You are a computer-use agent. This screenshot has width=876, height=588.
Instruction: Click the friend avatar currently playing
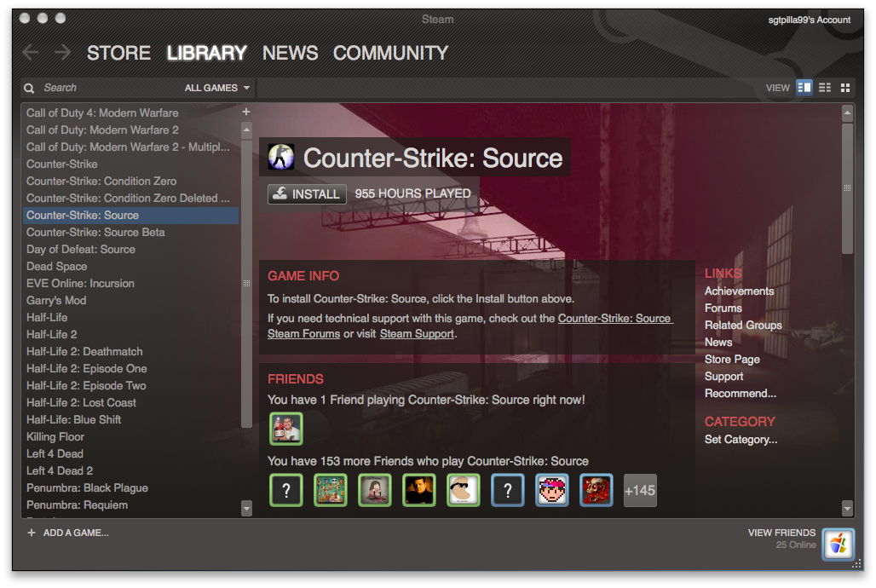point(286,429)
